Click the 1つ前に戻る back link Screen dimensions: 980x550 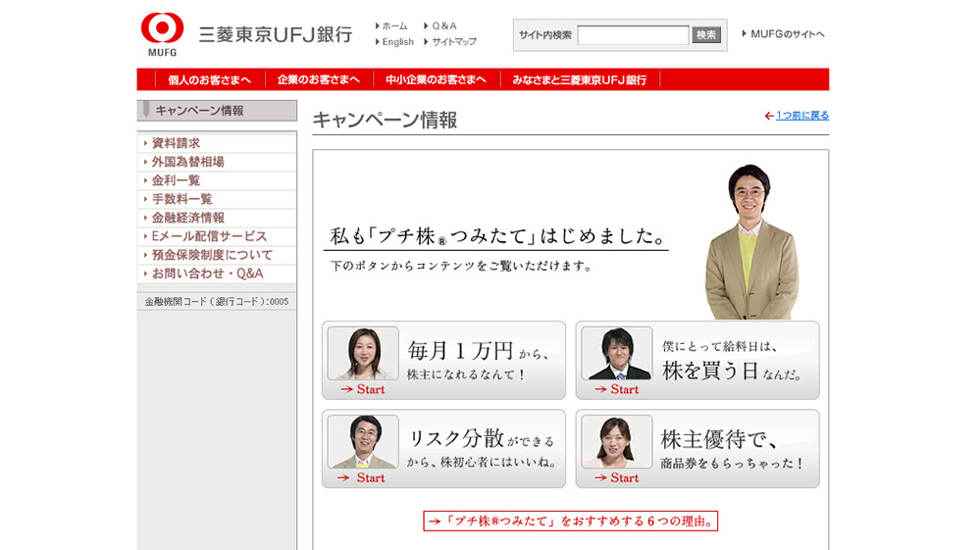click(x=801, y=116)
